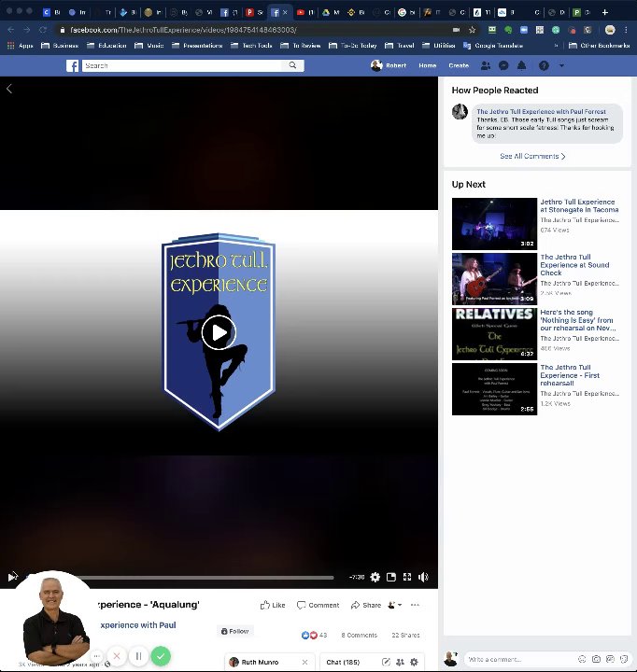Mute the video volume

pyautogui.click(x=423, y=577)
